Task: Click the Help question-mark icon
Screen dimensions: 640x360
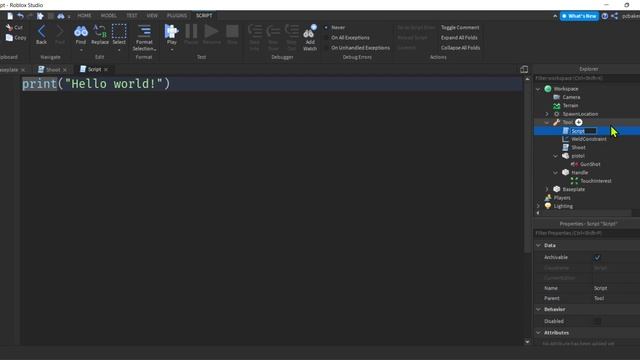Action: [604, 16]
